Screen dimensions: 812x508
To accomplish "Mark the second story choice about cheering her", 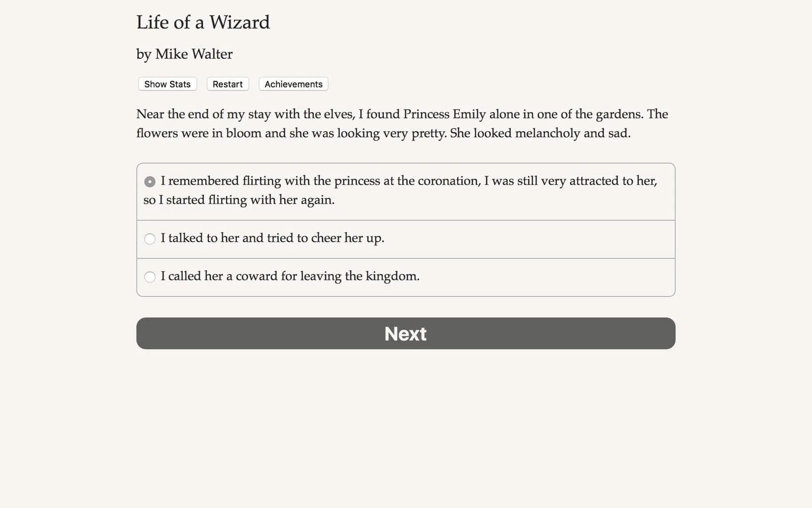I will [273, 238].
